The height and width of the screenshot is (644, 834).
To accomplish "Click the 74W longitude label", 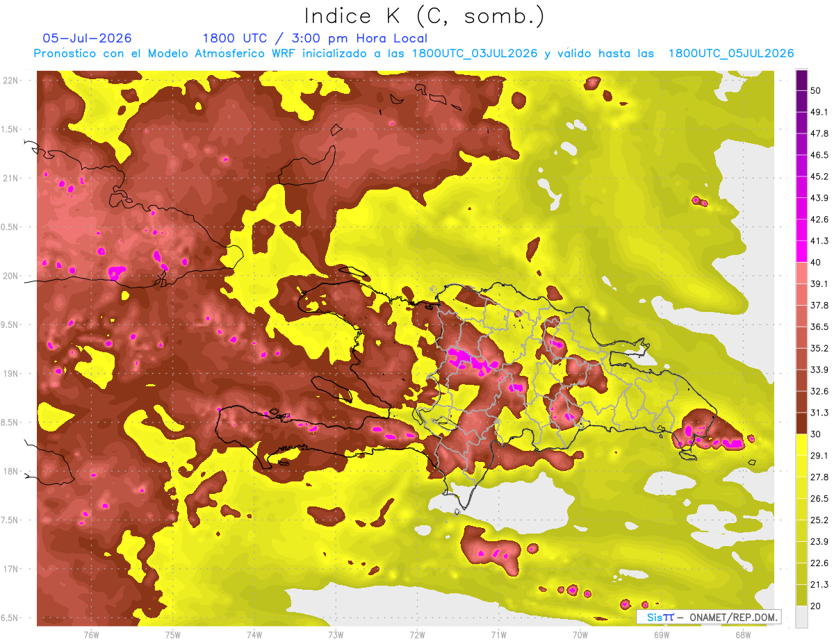I will [x=254, y=634].
